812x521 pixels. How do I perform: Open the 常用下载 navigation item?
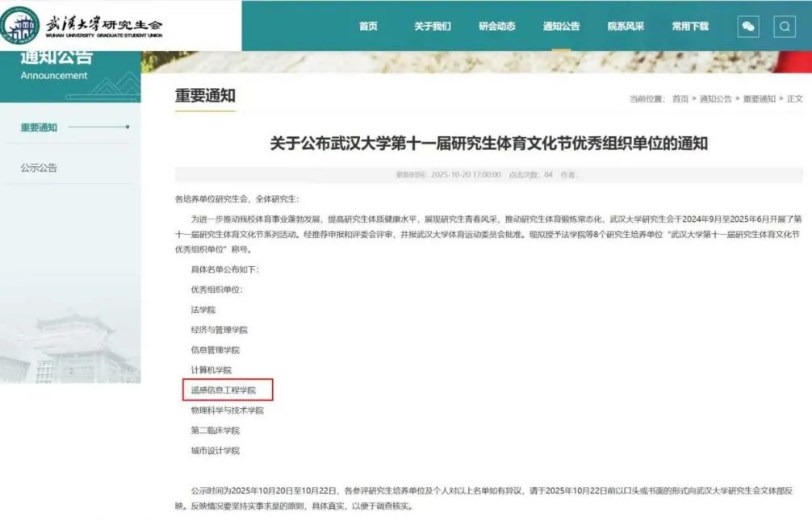(690, 27)
